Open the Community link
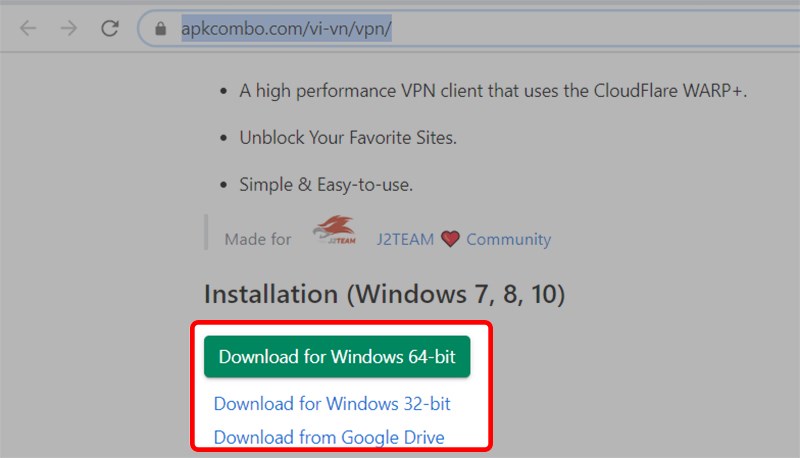Viewport: 800px width, 458px height. click(x=508, y=240)
